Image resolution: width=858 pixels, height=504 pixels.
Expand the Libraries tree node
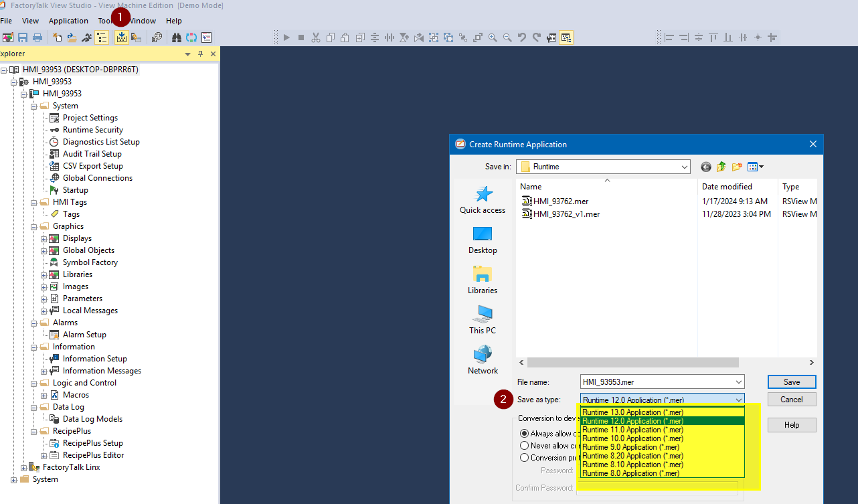(44, 274)
